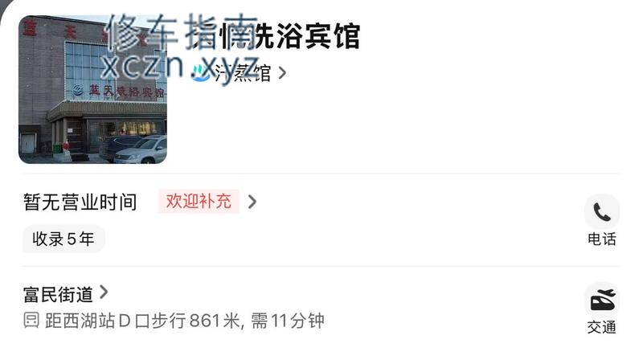Tap the 暂无营业时间 text

pyautogui.click(x=80, y=202)
